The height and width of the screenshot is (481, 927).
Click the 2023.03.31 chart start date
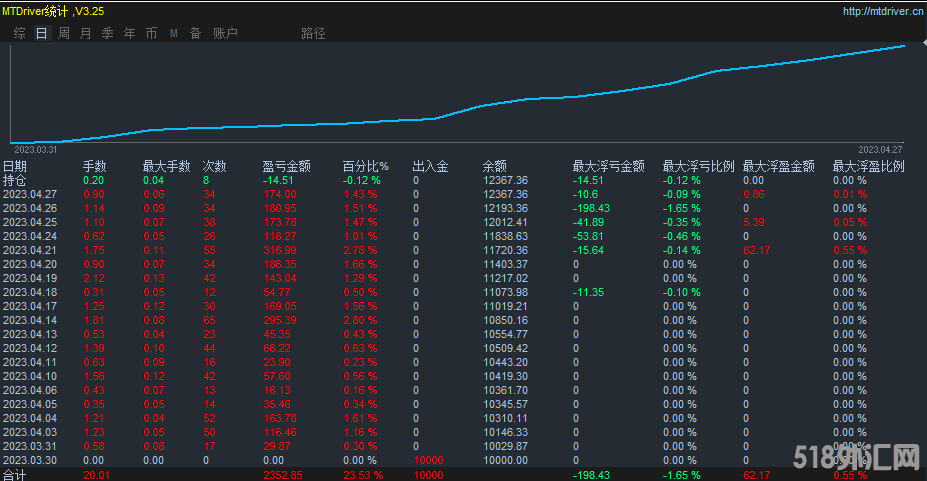click(x=35, y=148)
